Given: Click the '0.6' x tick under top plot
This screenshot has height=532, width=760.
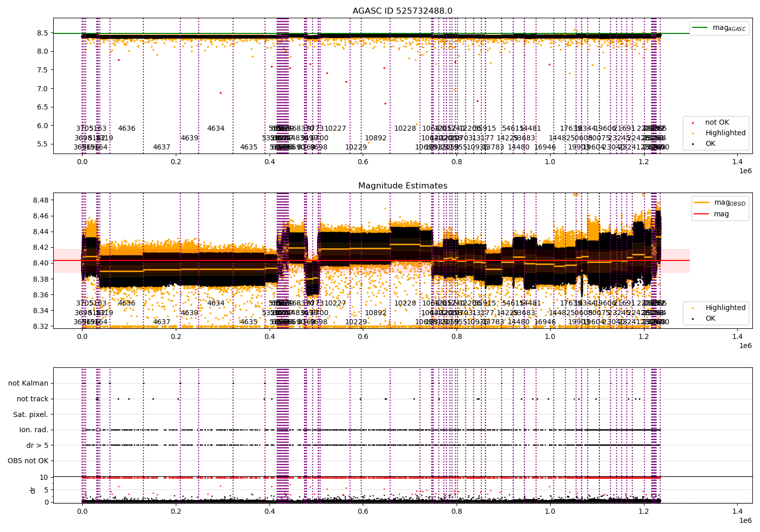Looking at the screenshot, I should click(363, 162).
